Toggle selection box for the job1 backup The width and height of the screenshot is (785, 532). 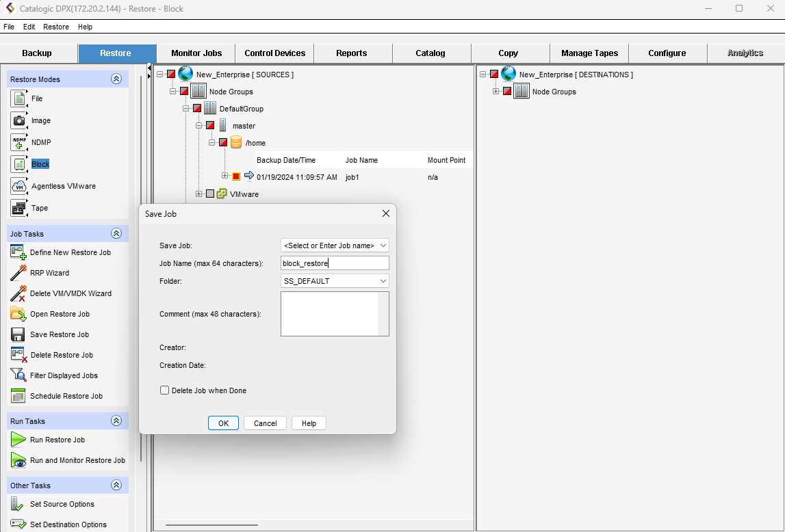click(x=236, y=176)
